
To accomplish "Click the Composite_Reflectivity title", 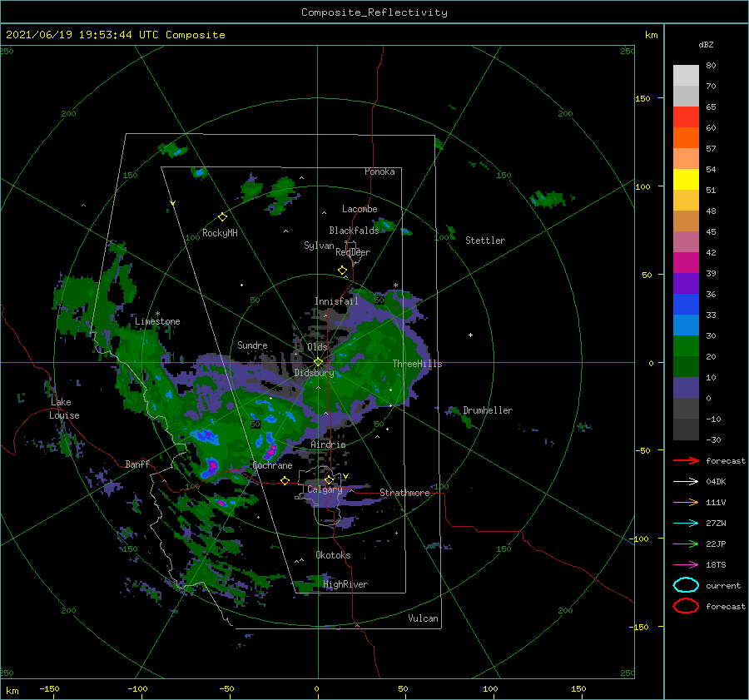I will [x=374, y=12].
